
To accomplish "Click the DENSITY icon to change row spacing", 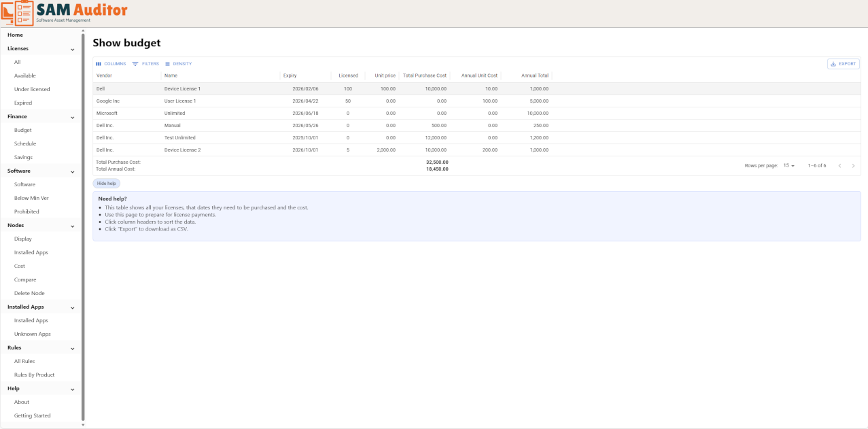I will pos(168,63).
